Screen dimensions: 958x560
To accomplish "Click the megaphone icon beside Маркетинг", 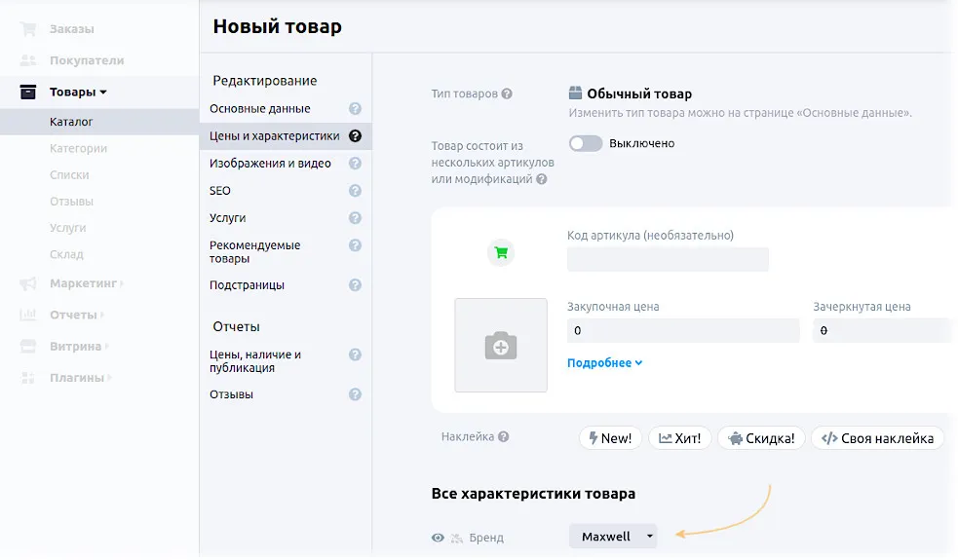I will point(28,283).
